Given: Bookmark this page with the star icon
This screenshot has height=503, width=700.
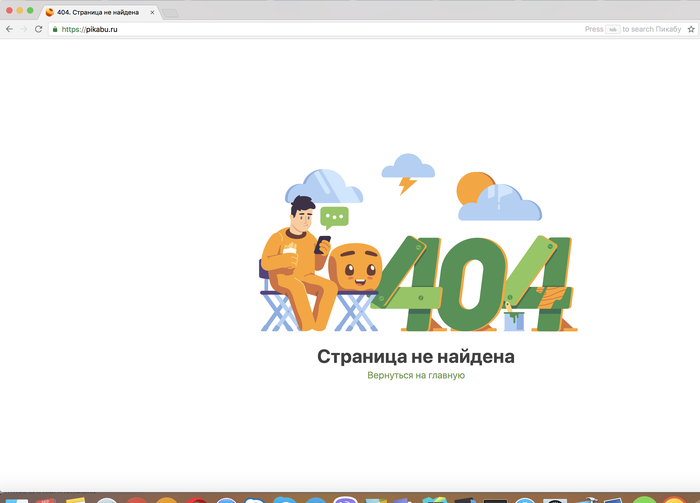Looking at the screenshot, I should (x=691, y=29).
